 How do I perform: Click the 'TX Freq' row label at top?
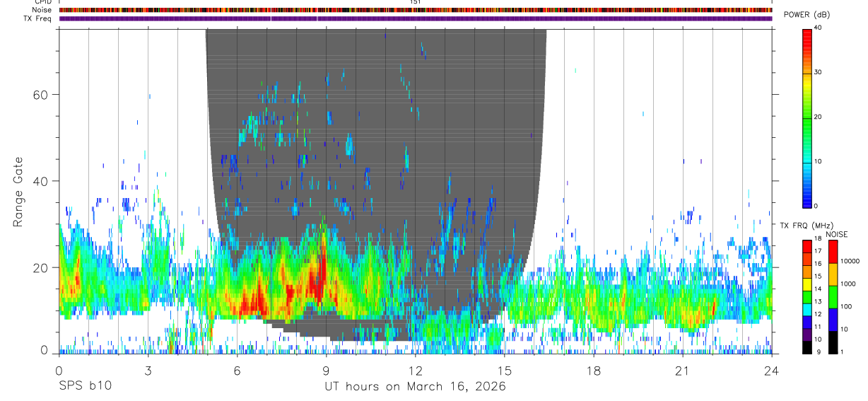coord(37,18)
